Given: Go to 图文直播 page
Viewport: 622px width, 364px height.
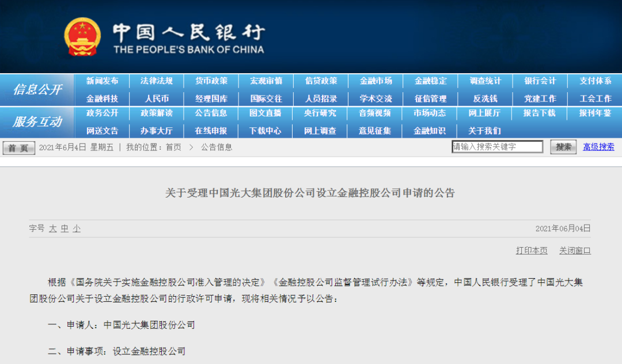Looking at the screenshot, I should (266, 113).
